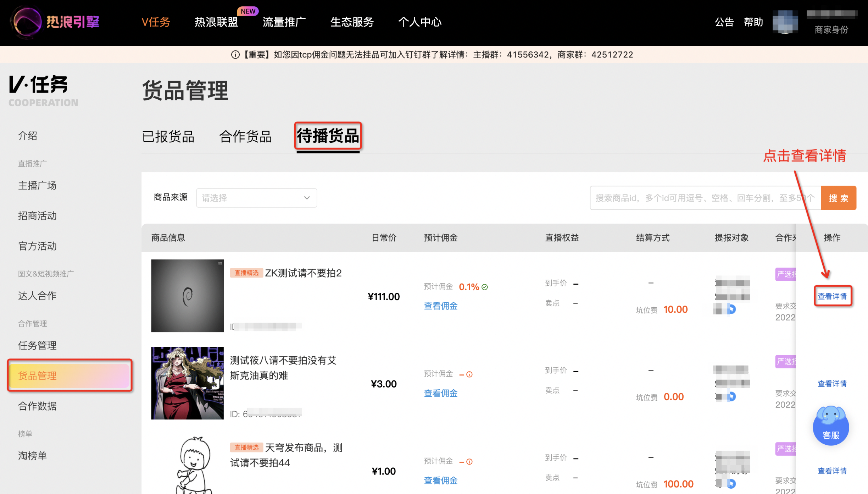The height and width of the screenshot is (494, 868).
Task: Focus the product id search field
Action: click(705, 198)
